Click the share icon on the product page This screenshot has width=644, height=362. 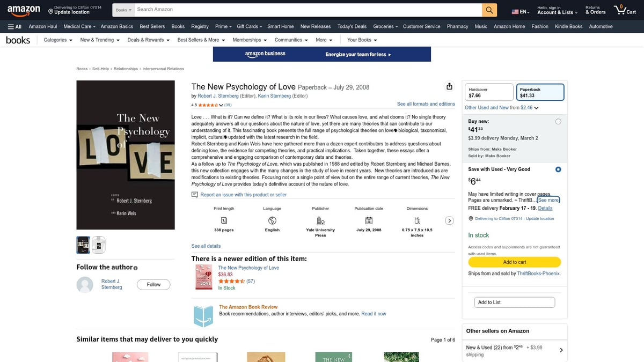[x=449, y=86]
